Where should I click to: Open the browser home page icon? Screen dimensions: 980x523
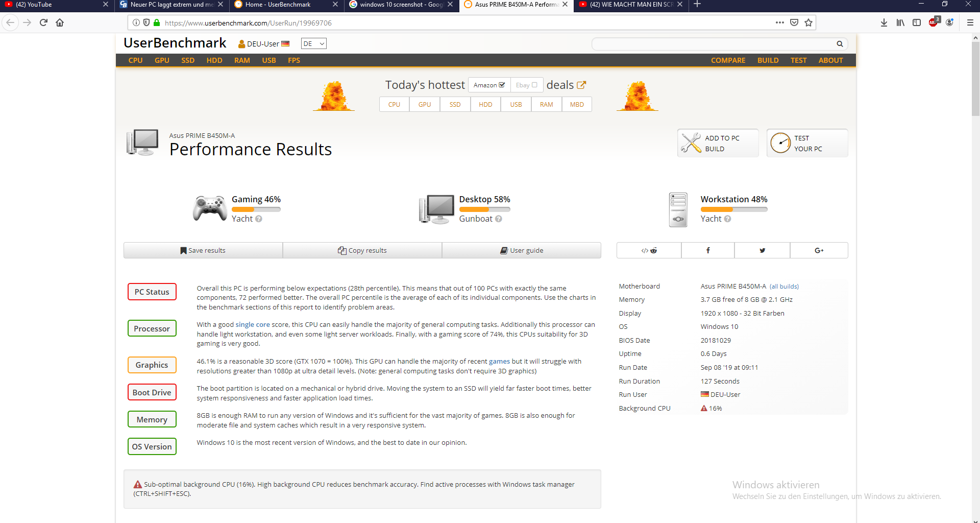click(60, 22)
